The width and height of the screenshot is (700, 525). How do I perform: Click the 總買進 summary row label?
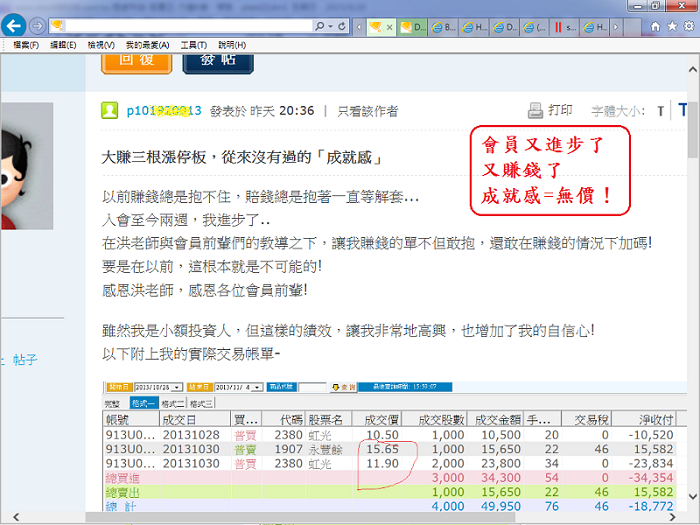point(123,478)
